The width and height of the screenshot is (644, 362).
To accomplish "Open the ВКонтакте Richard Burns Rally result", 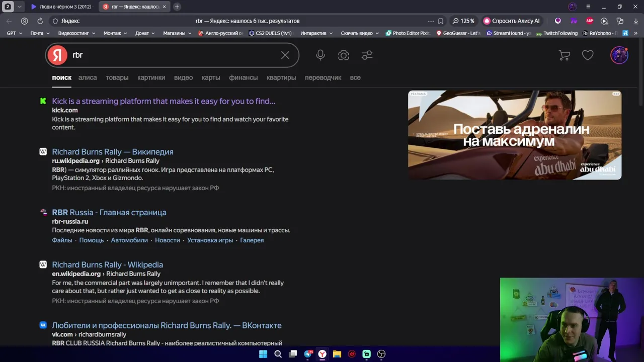I will (167, 326).
